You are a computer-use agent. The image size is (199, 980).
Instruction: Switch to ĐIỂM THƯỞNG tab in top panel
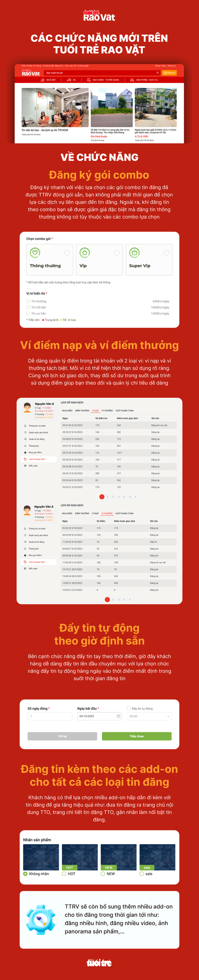(82, 411)
